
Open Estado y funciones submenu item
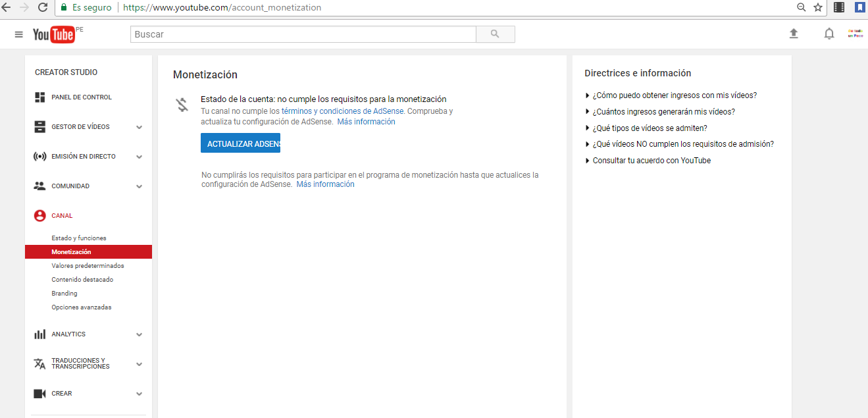79,238
